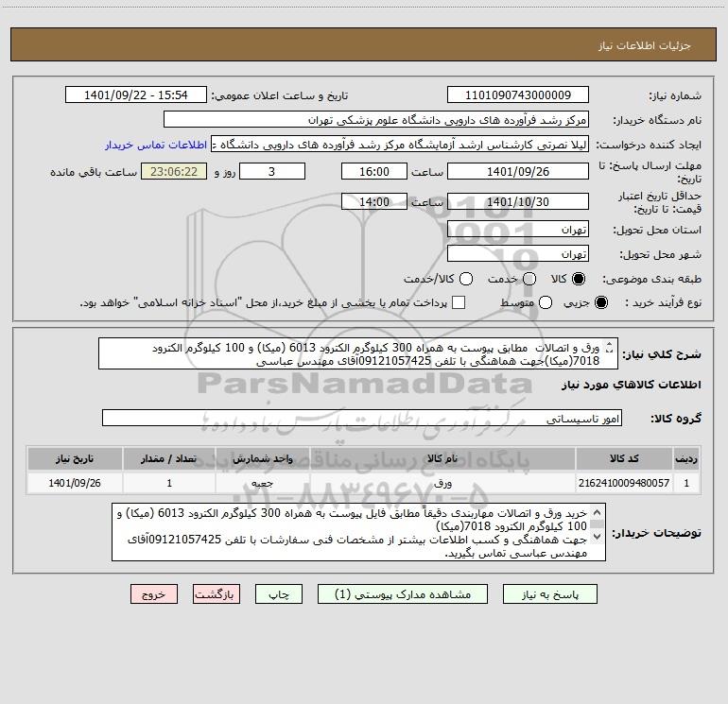The width and height of the screenshot is (728, 704).
Task: Open مشاهده مدارک پیوستی (1) button
Action: point(403,594)
